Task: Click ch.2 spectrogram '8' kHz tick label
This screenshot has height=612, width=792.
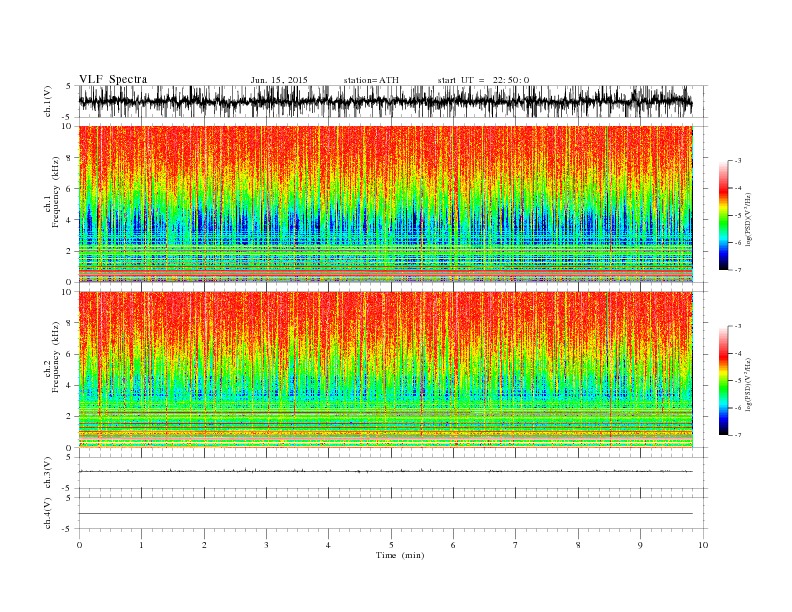Action: point(70,323)
